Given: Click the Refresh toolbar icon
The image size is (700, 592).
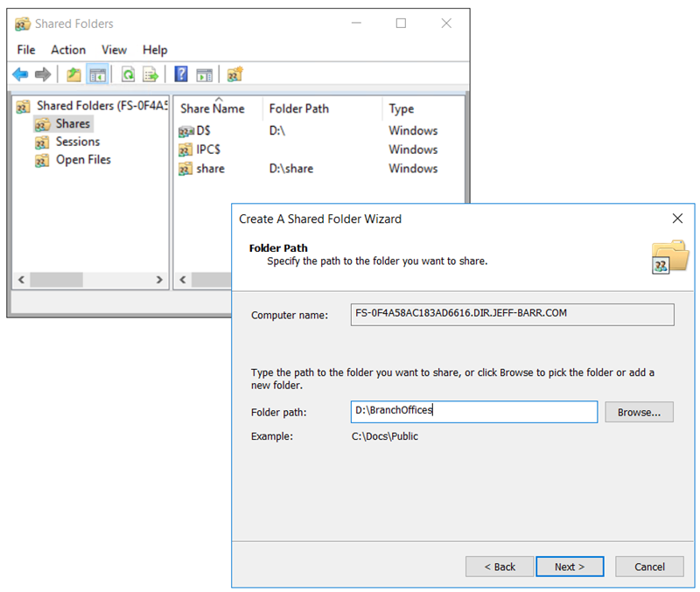Looking at the screenshot, I should pos(128,74).
